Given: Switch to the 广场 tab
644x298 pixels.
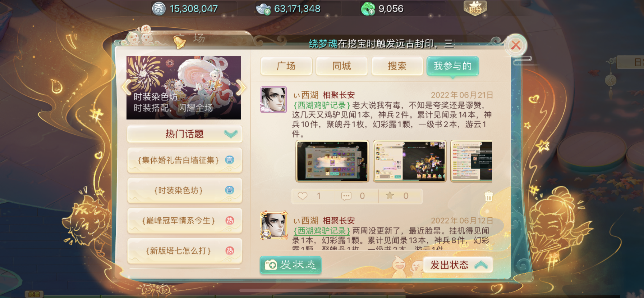Looking at the screenshot, I should point(286,66).
